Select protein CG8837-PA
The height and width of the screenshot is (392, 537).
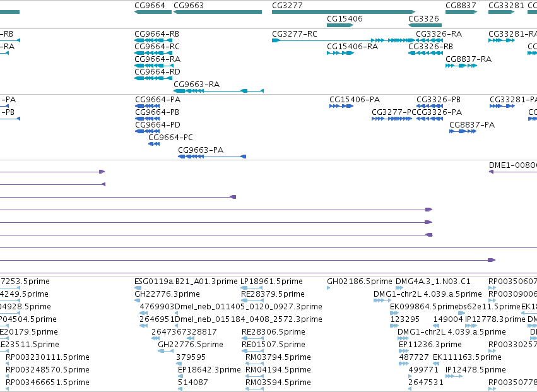[472, 125]
